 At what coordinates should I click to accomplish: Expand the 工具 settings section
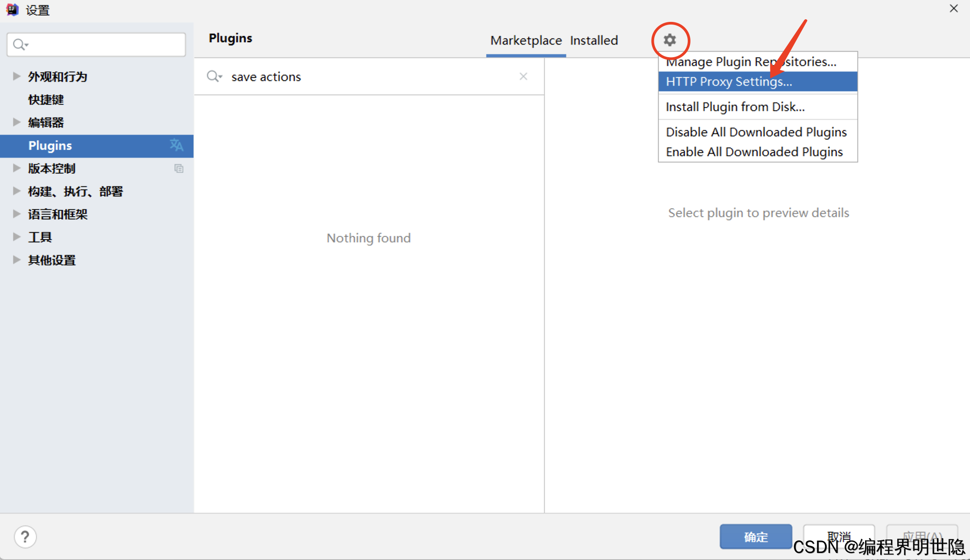pos(17,237)
